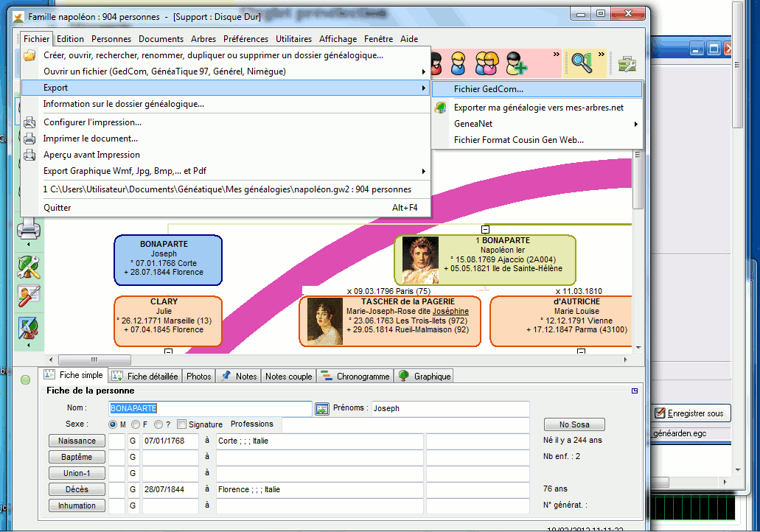
Task: Click the Baptême button
Action: tap(77, 457)
